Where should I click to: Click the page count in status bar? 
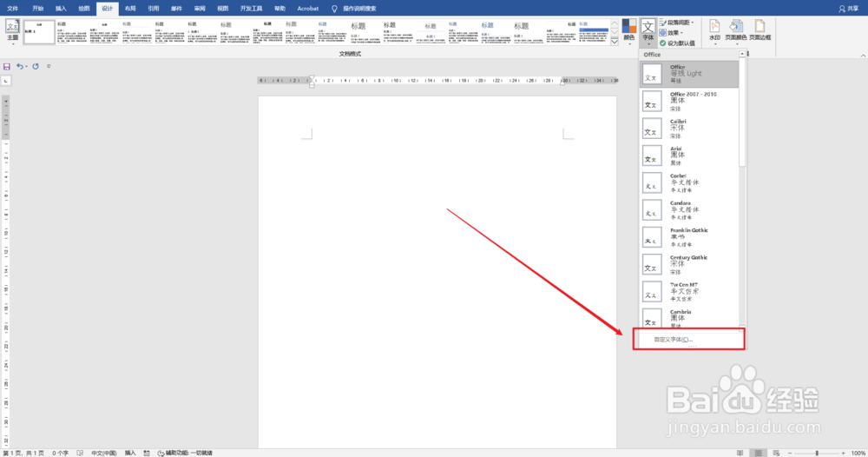pos(23,453)
